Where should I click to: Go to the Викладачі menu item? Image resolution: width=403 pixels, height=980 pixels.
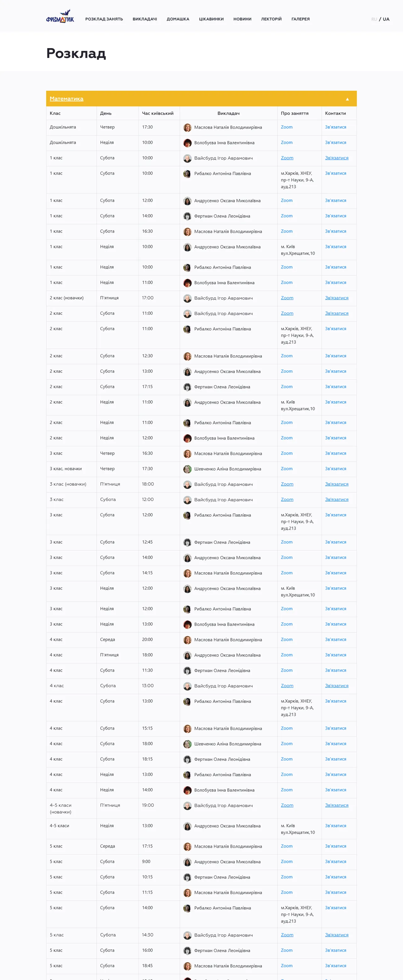(x=145, y=19)
